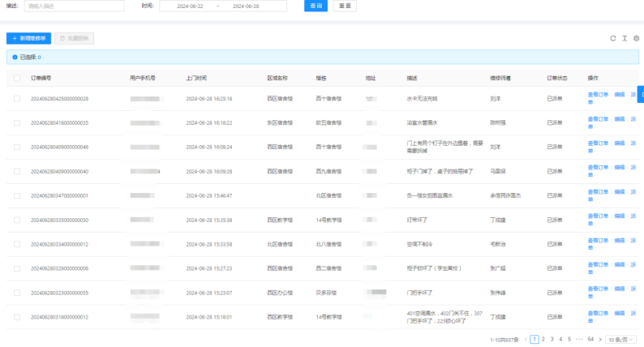
Task: Click the blue tab on right edge
Action: [641, 96]
